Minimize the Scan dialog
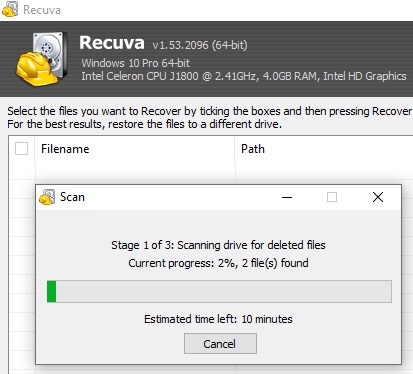The width and height of the screenshot is (413, 374). (287, 197)
